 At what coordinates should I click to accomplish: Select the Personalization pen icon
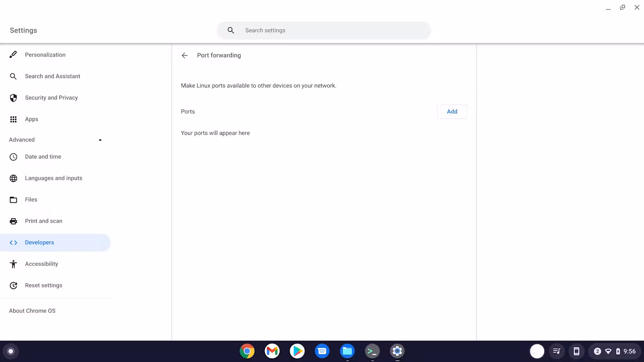pyautogui.click(x=13, y=54)
